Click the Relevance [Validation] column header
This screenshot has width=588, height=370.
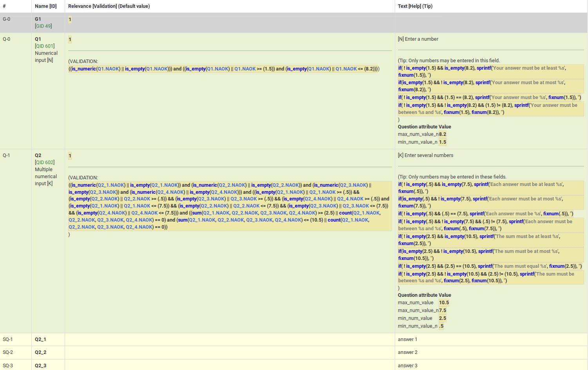pyautogui.click(x=109, y=6)
